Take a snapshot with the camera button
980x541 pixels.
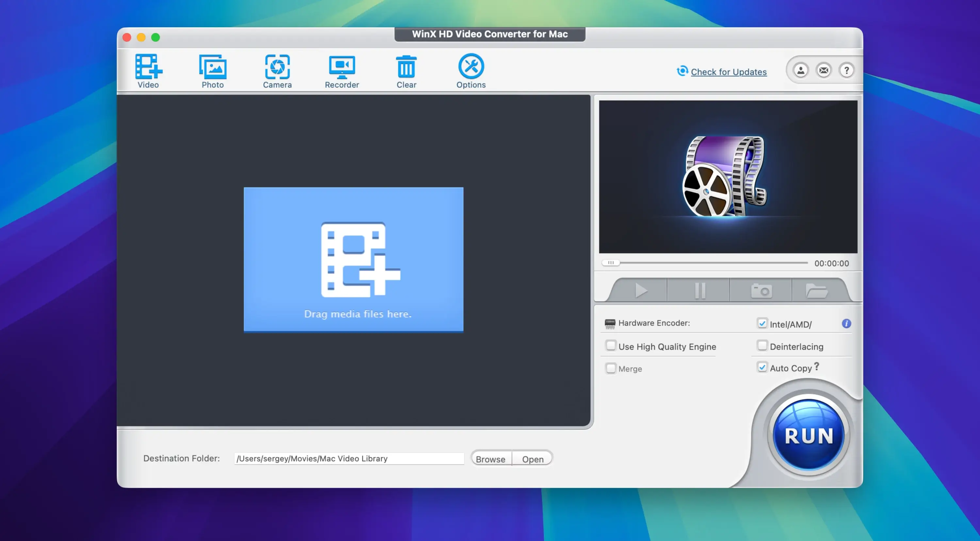(x=761, y=291)
